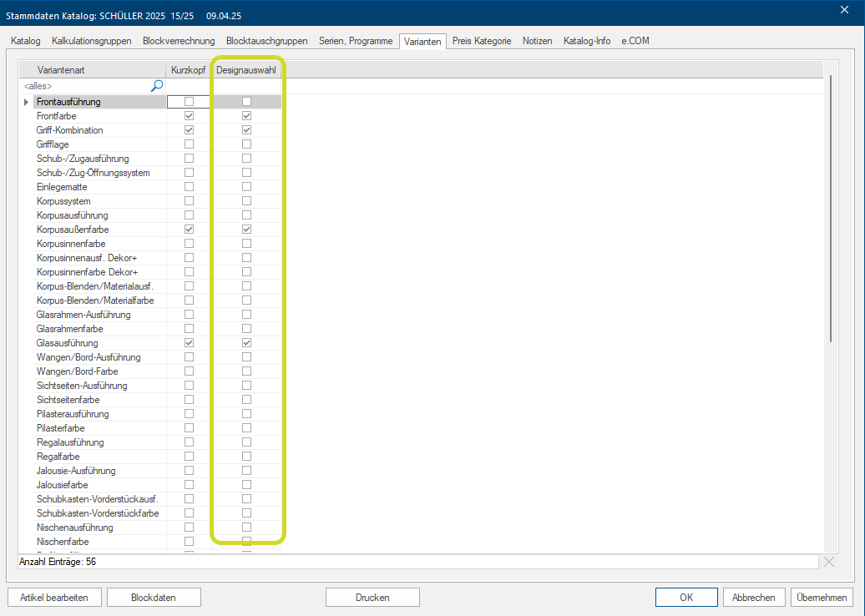Image resolution: width=865 pixels, height=616 pixels.
Task: Open the e.COM tab
Action: point(636,41)
